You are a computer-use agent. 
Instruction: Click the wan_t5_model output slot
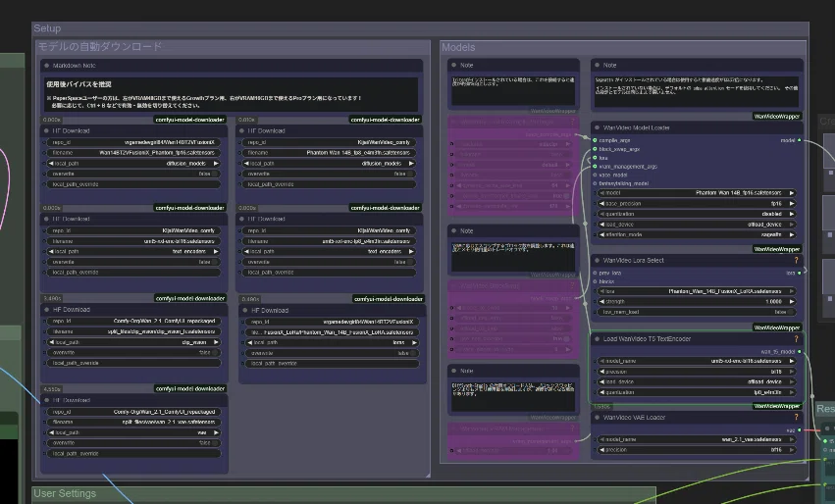click(800, 352)
